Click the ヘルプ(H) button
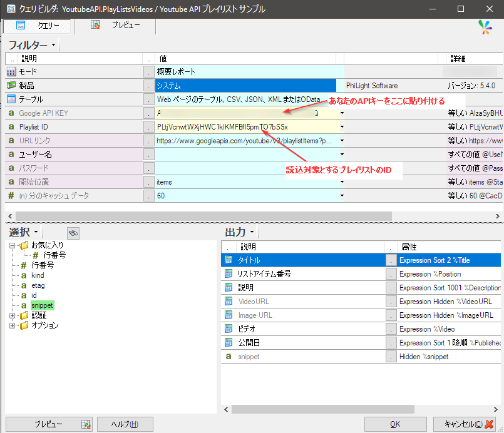Screen dimensions: 504x433 click(x=125, y=424)
